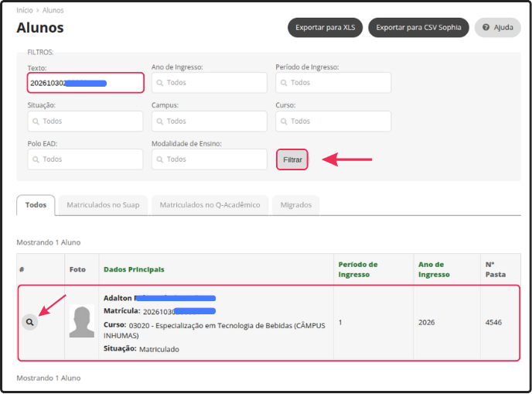The image size is (532, 394).
Task: Switch to the Matriculados no Suap tab
Action: [103, 205]
